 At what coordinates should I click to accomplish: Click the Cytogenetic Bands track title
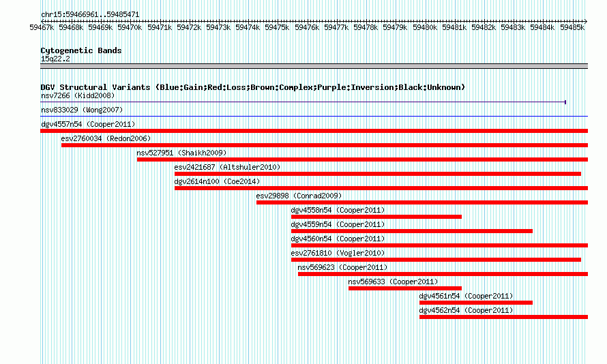pos(81,50)
